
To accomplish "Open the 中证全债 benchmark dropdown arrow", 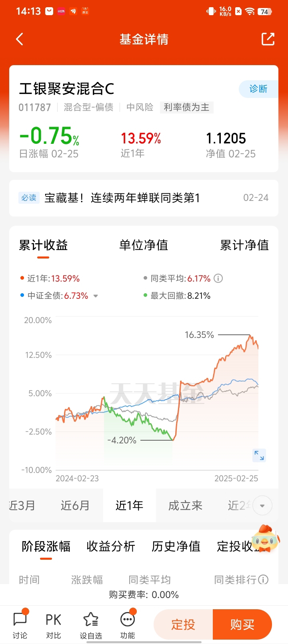I will [96, 296].
